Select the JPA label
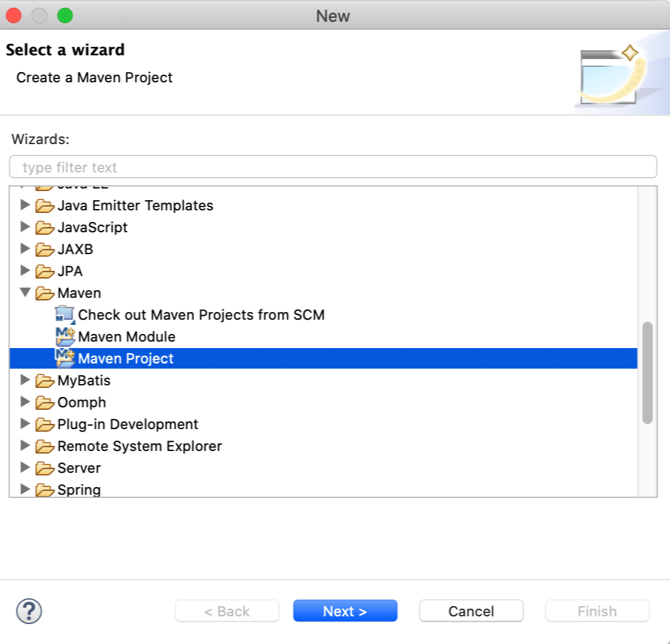The image size is (670, 644). (x=70, y=271)
